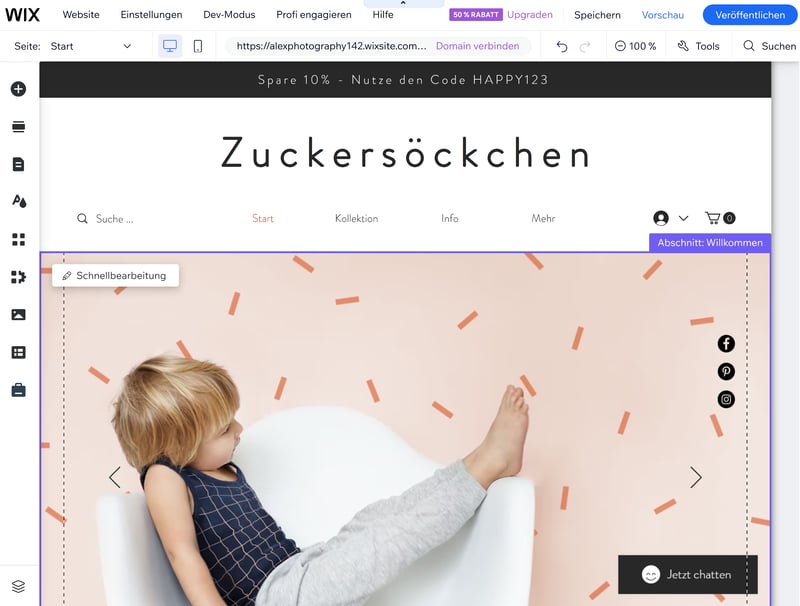Open the Pages & Menu sidebar icon

click(x=18, y=164)
